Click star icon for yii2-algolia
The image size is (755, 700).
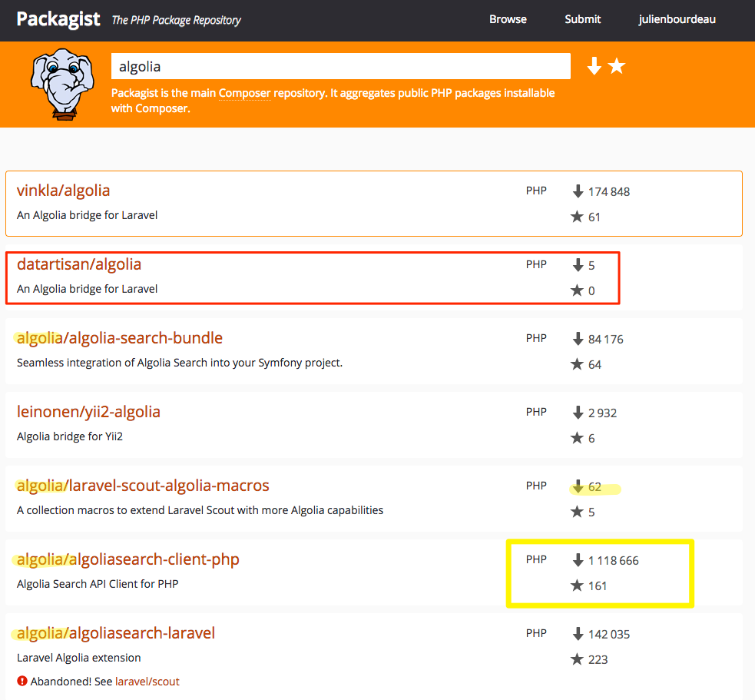click(577, 437)
